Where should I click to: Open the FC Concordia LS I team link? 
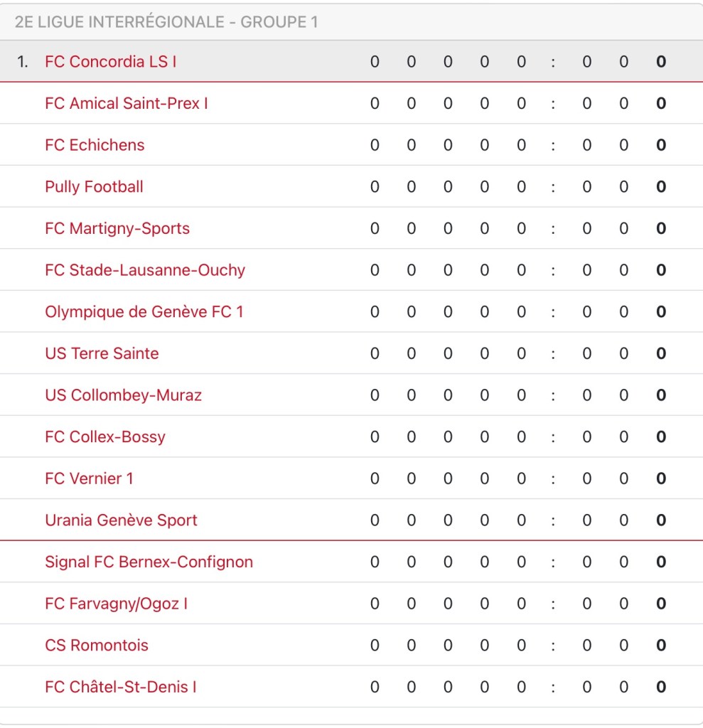(x=110, y=62)
